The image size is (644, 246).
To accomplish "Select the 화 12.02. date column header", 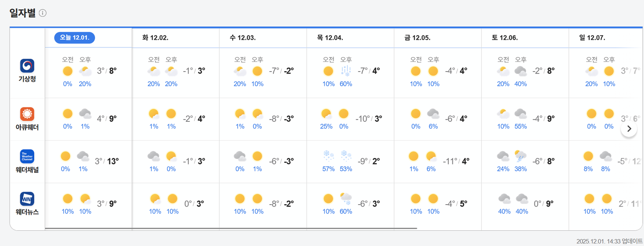I will (155, 38).
